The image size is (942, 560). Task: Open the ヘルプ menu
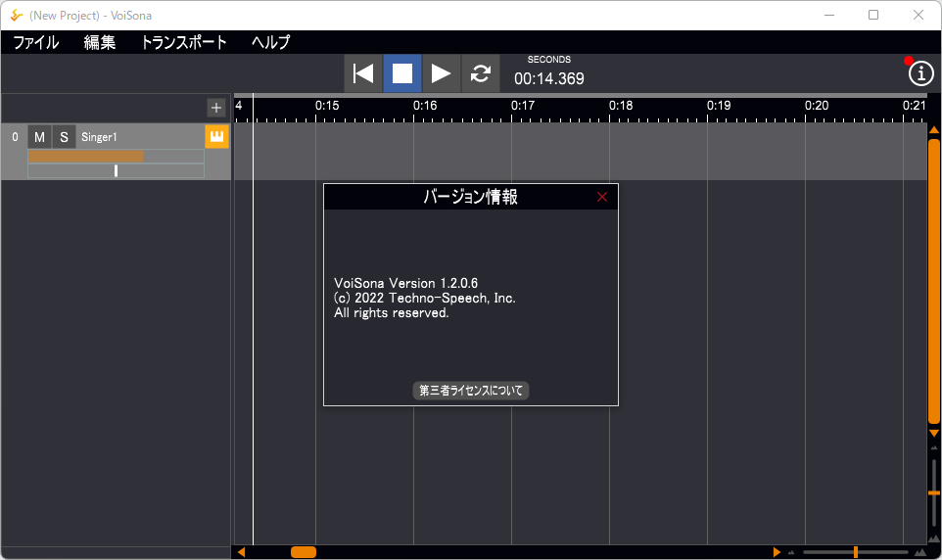[271, 42]
